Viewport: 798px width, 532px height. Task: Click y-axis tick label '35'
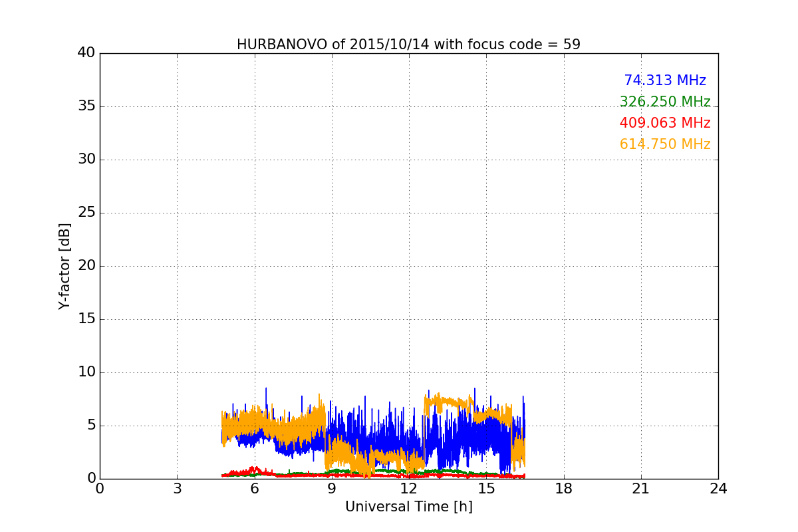coord(86,106)
